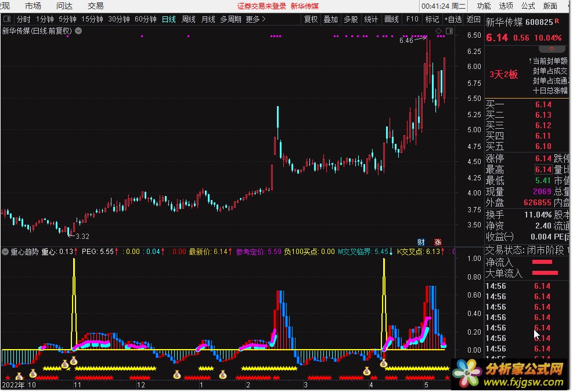Click the 换手 value 11.04%
The height and width of the screenshot is (392, 573).
538,215
